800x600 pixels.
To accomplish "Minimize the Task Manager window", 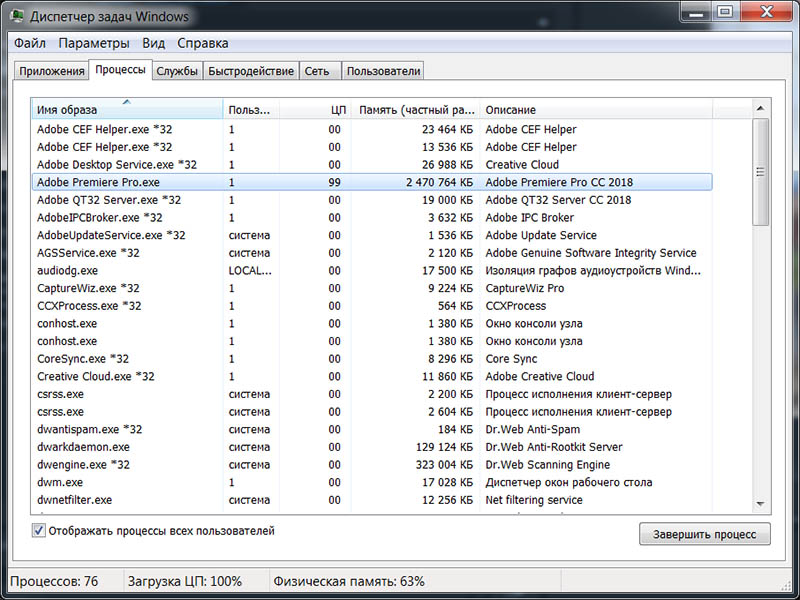I will click(x=696, y=12).
